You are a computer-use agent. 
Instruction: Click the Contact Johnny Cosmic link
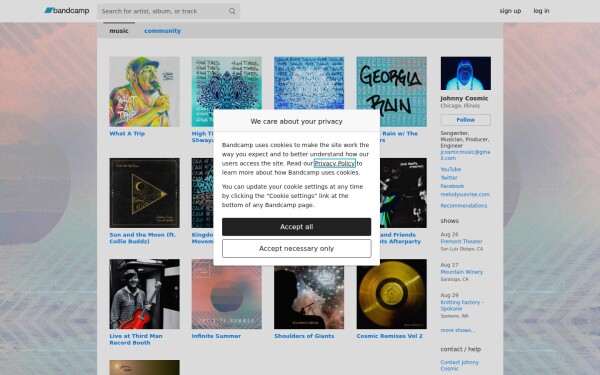point(459,365)
